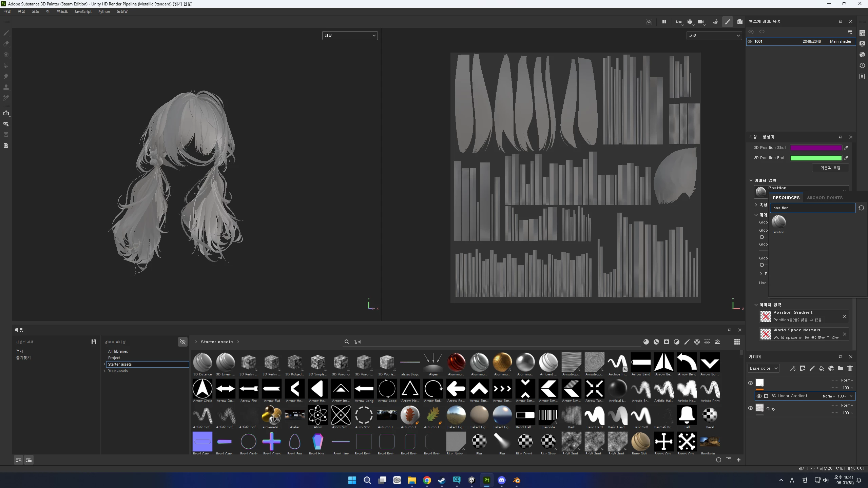Delete layer using trash icon
Image resolution: width=868 pixels, height=488 pixels.
click(x=850, y=368)
